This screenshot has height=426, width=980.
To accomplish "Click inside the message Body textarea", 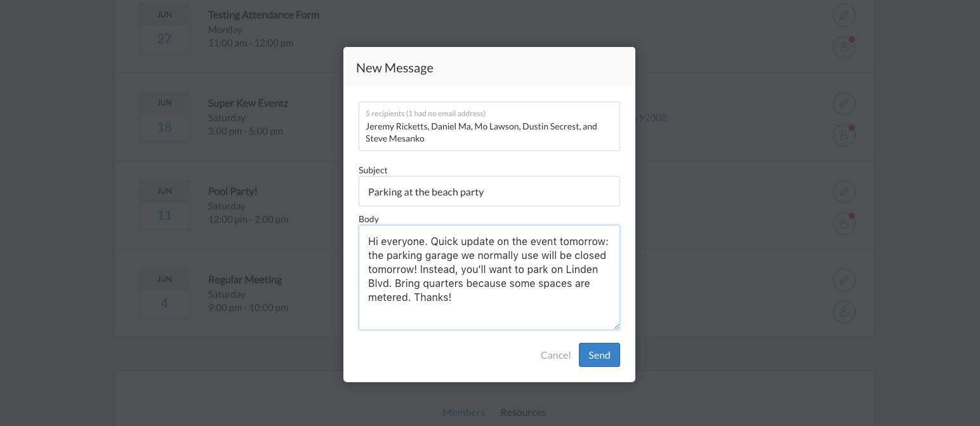I will (489, 277).
